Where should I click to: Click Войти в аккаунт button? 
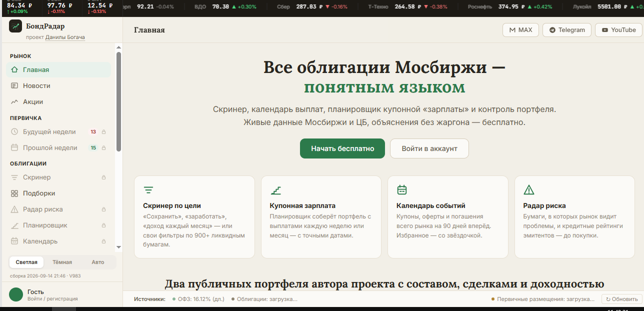[x=429, y=148]
